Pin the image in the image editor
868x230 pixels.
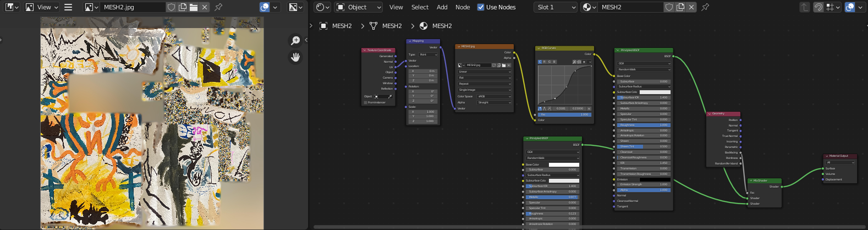[x=218, y=7]
